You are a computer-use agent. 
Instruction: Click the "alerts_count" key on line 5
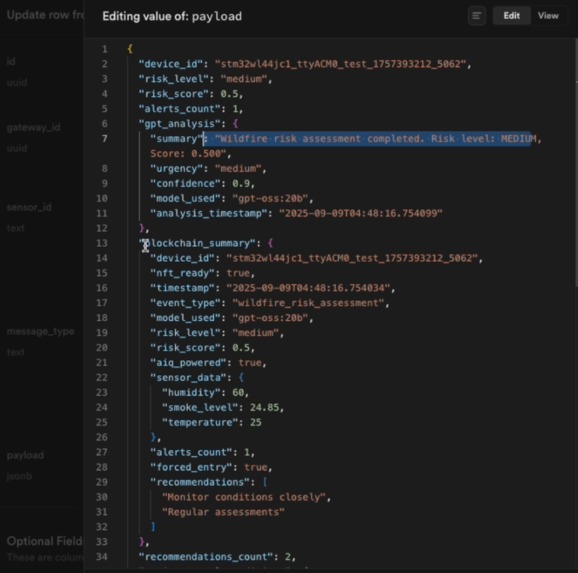coord(180,109)
